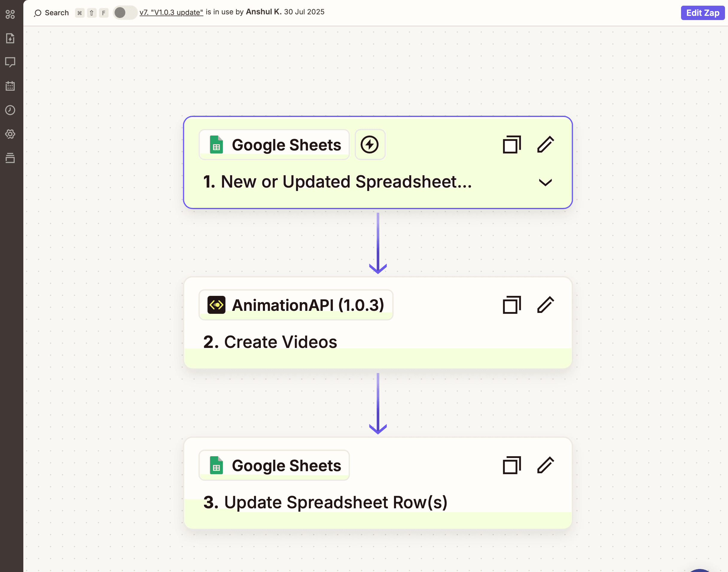Copy the Update Spreadsheet Row(s) step
The height and width of the screenshot is (572, 728).
[511, 465]
